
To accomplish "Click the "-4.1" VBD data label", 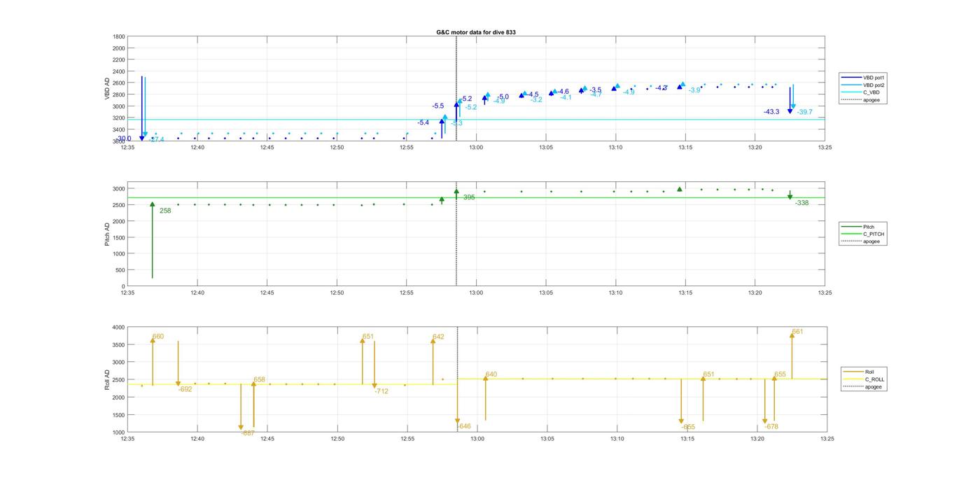I will [x=566, y=97].
